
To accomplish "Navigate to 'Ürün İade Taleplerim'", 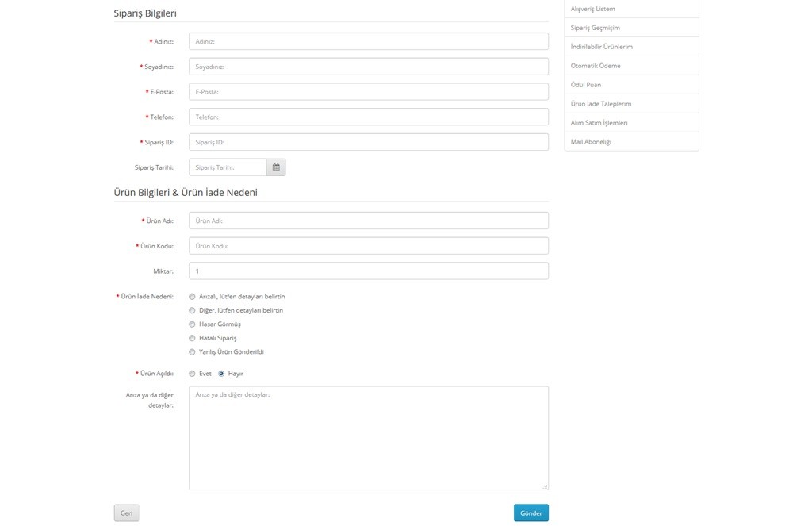I will pos(600,104).
